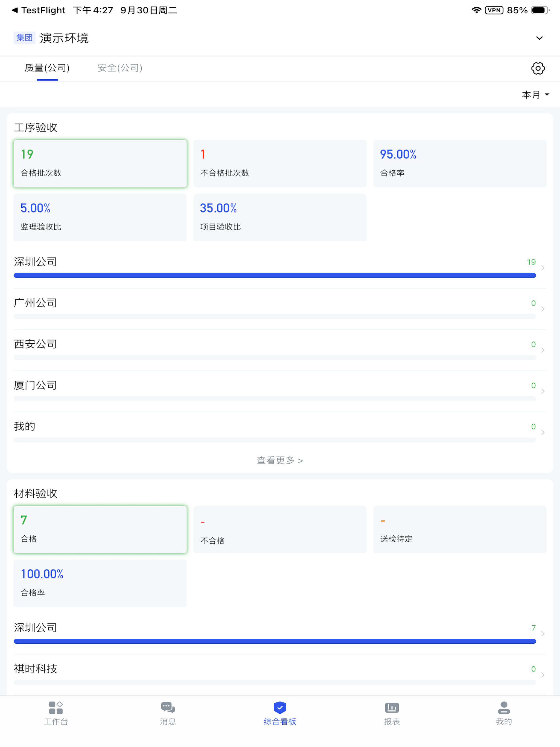Select the 不合格 card in 材料验收

pyautogui.click(x=280, y=530)
